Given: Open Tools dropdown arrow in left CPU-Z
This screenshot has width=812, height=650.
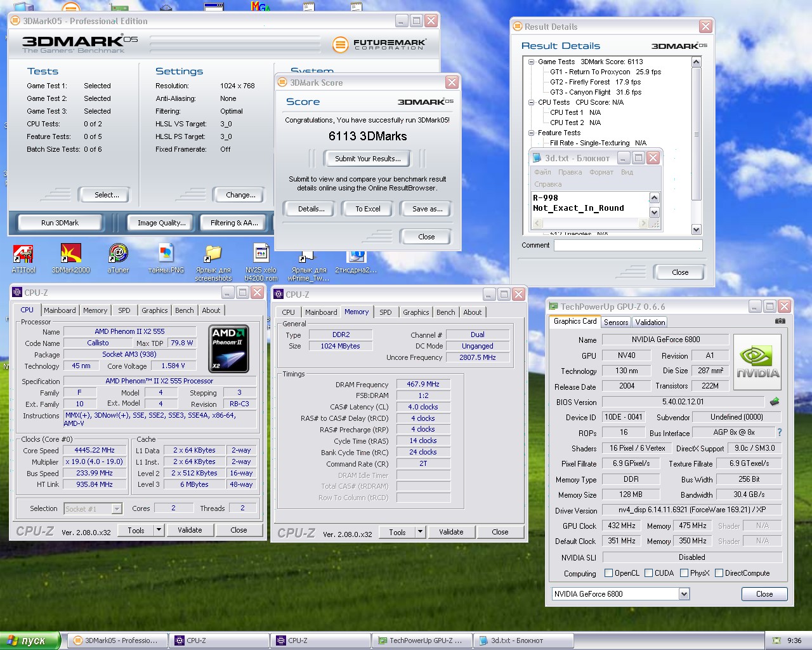Looking at the screenshot, I should [159, 530].
